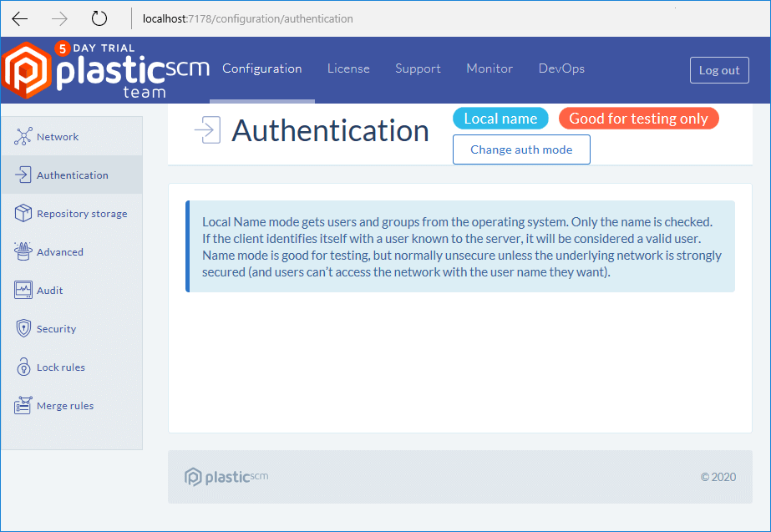Open the Configuration tab

point(262,68)
